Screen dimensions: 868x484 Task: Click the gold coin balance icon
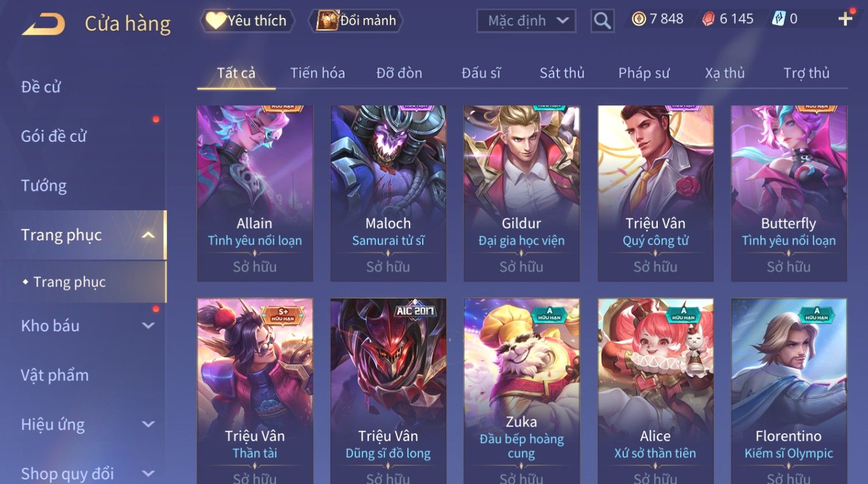pos(638,19)
